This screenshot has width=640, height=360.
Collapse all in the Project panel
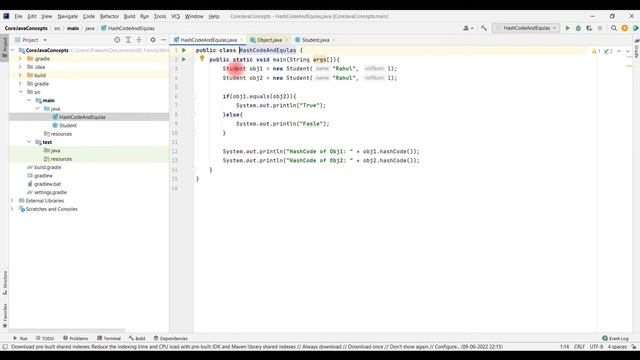coord(139,40)
